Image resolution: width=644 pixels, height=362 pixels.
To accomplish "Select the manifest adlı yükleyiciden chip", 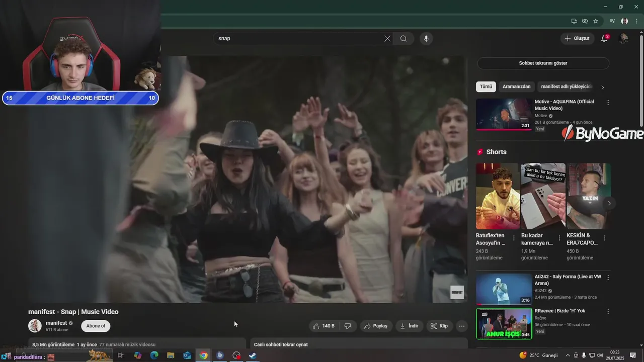I will pyautogui.click(x=566, y=86).
